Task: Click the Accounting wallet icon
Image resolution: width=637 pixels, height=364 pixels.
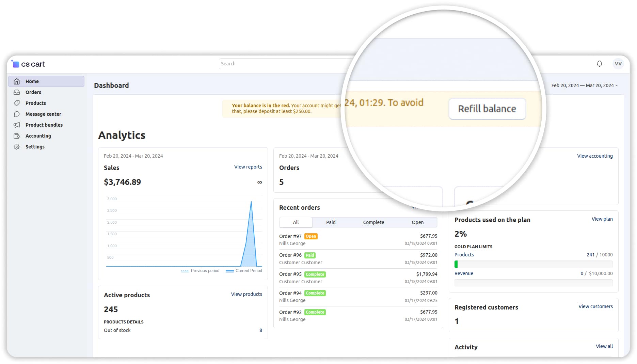Action: click(x=17, y=136)
